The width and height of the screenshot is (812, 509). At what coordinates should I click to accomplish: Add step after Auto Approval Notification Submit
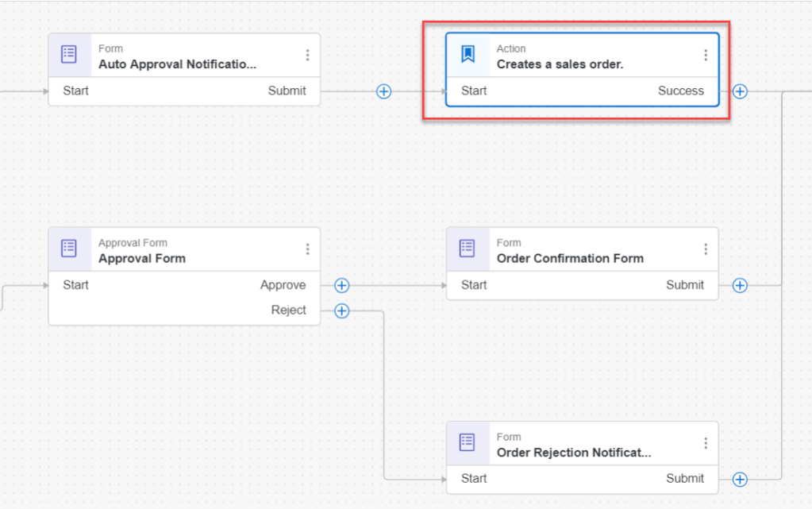coord(383,91)
